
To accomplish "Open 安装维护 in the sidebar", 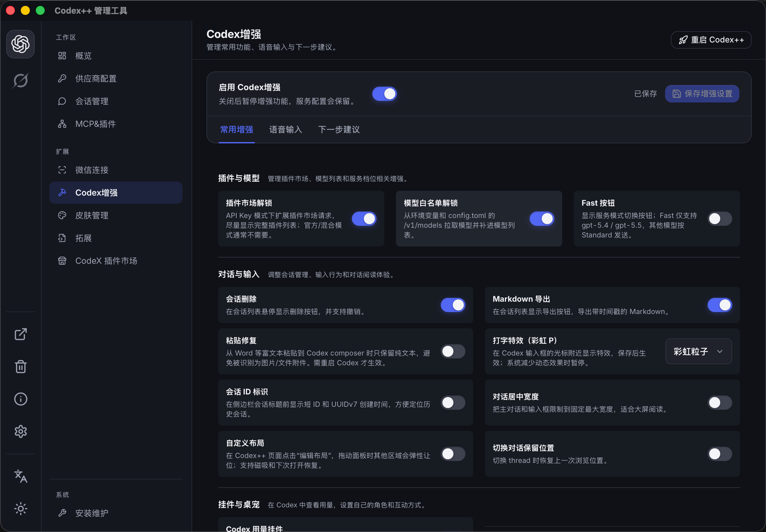I will pos(116,513).
